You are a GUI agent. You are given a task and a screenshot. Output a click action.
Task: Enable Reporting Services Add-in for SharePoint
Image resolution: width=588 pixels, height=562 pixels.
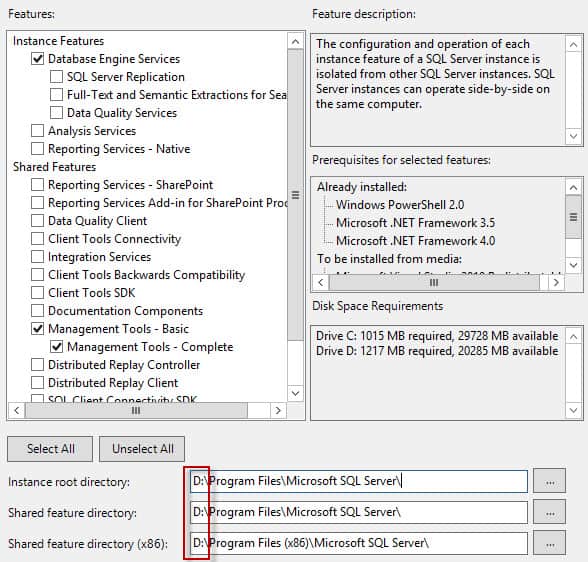pos(38,203)
